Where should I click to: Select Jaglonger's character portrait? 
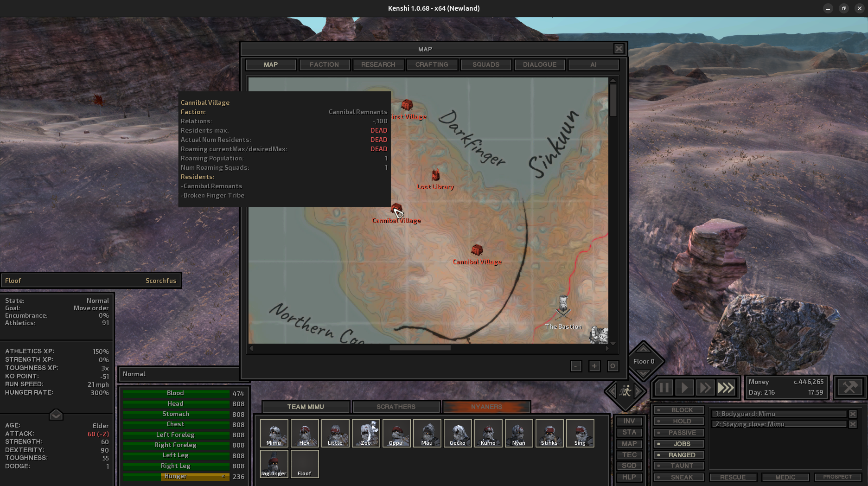pyautogui.click(x=274, y=464)
